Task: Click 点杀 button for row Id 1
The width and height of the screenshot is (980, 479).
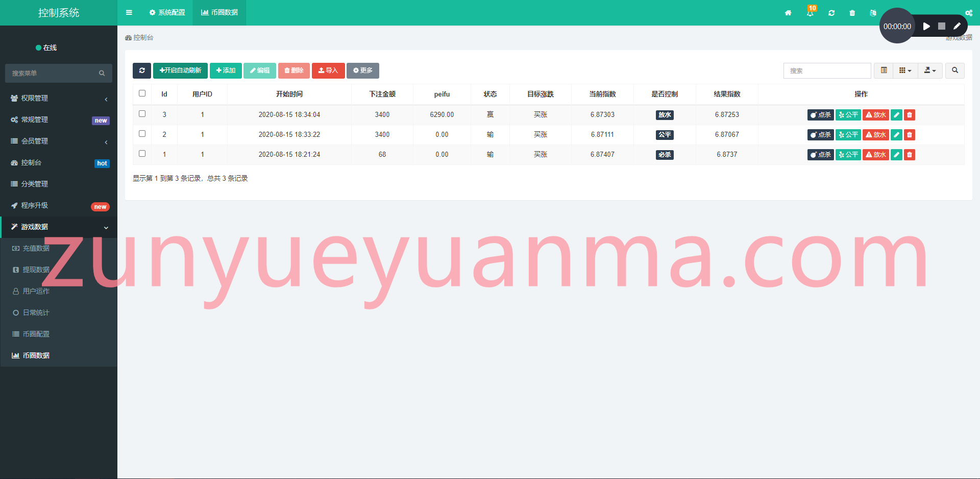Action: 821,155
